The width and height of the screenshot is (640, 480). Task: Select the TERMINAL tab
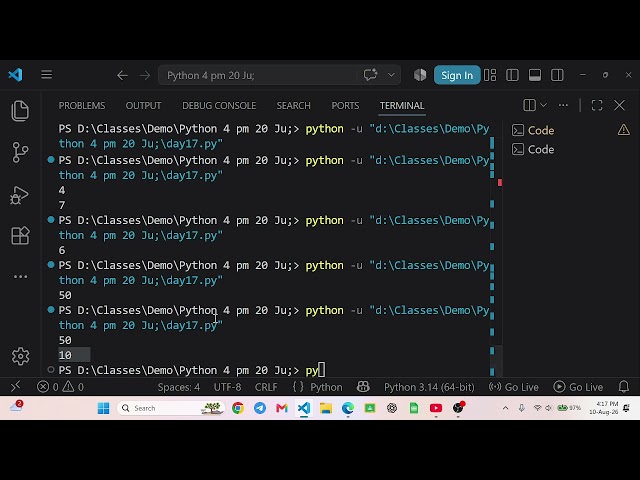402,106
